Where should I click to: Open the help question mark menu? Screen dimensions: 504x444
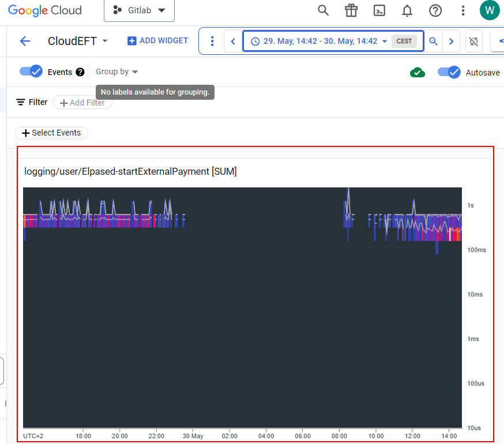[x=435, y=10]
